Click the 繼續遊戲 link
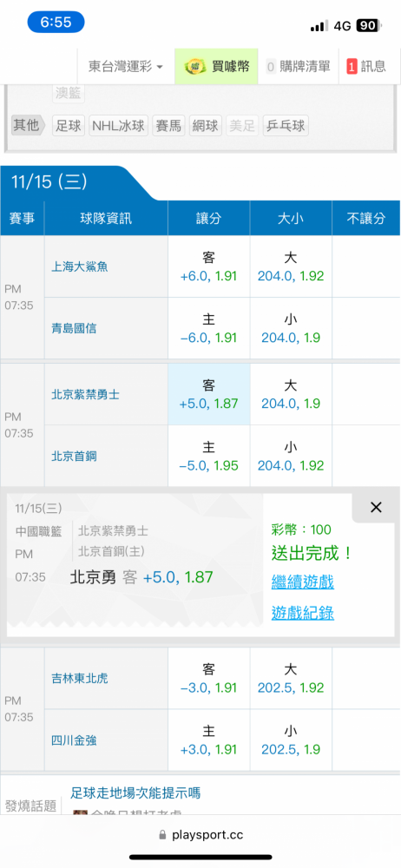 tap(302, 582)
